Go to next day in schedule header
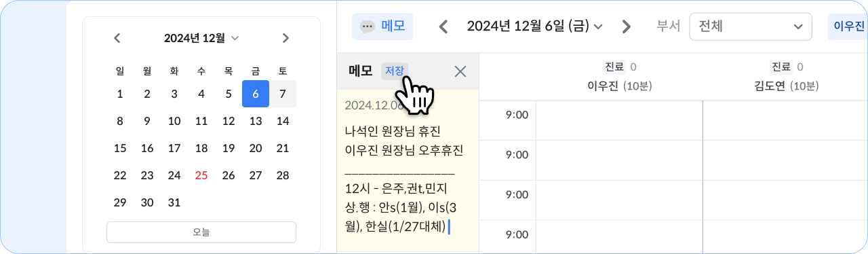Screen dimensions: 868x254 point(627,26)
